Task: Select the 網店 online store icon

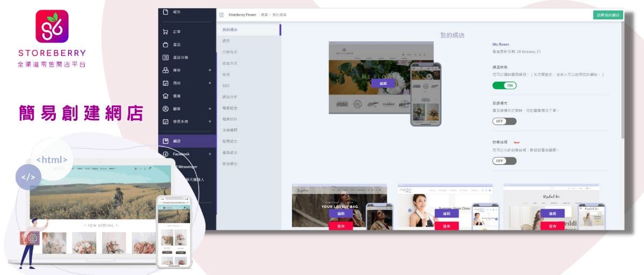Action: coord(165,141)
